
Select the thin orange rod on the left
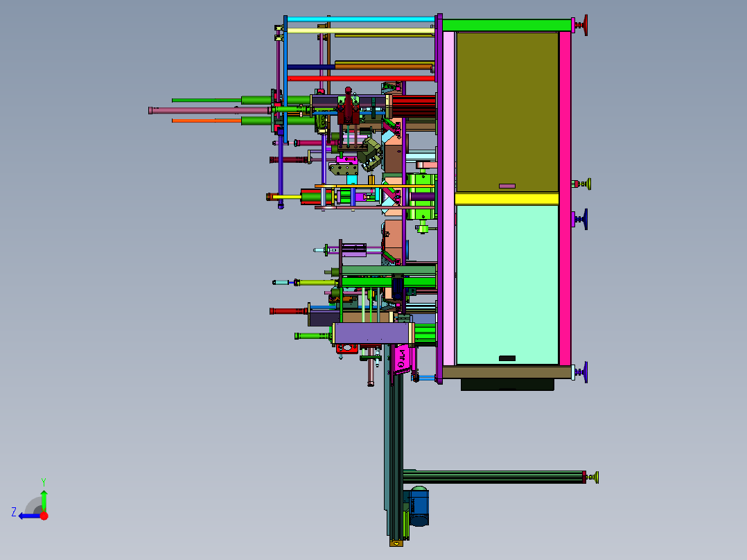coord(206,121)
